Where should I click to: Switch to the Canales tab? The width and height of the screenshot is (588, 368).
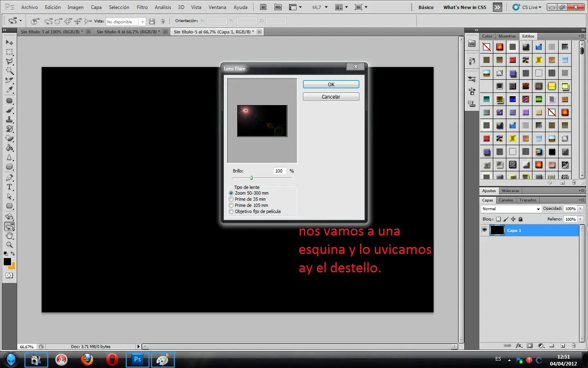coord(506,200)
